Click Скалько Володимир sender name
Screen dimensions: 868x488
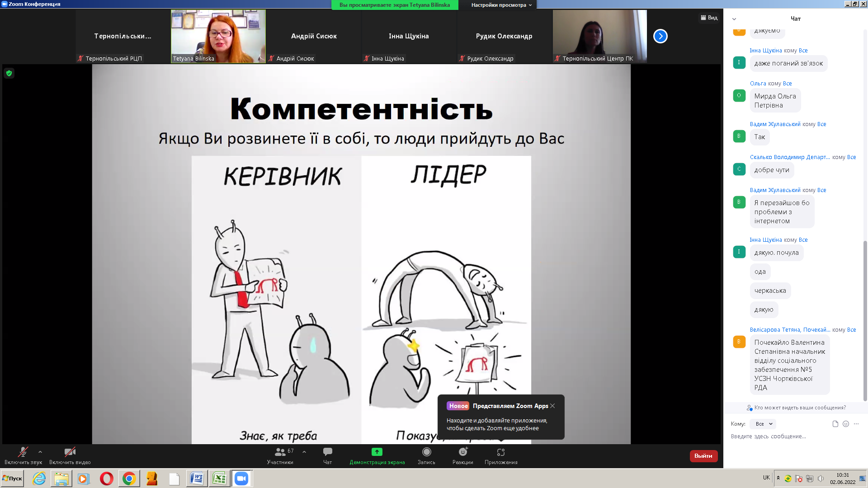pos(790,157)
